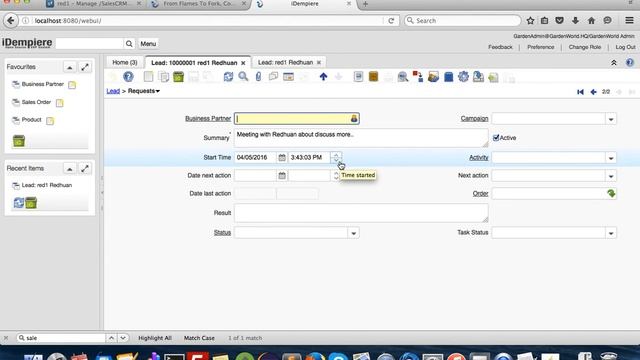Open the Chat speech bubbles icon
Image resolution: width=640 pixels, height=360 pixels.
coord(273,76)
